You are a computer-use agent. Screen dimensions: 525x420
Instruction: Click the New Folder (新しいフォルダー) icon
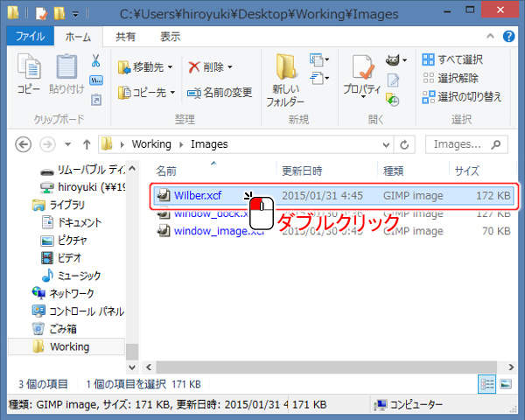[x=286, y=67]
